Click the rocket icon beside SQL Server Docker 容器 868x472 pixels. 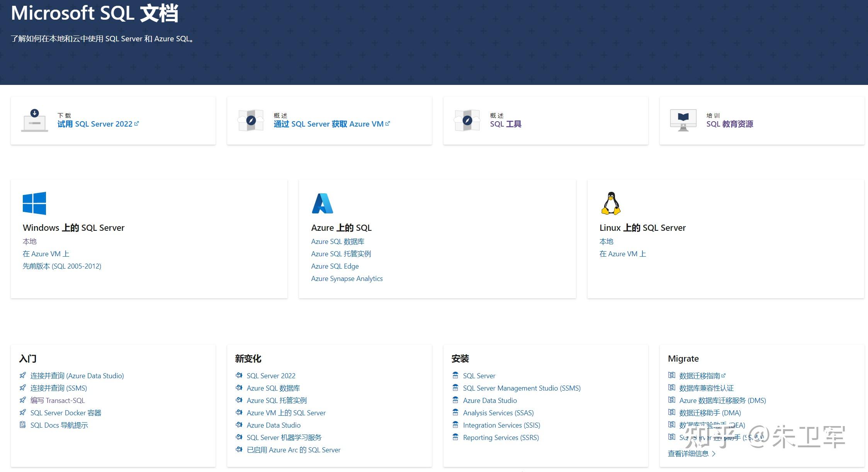23,412
